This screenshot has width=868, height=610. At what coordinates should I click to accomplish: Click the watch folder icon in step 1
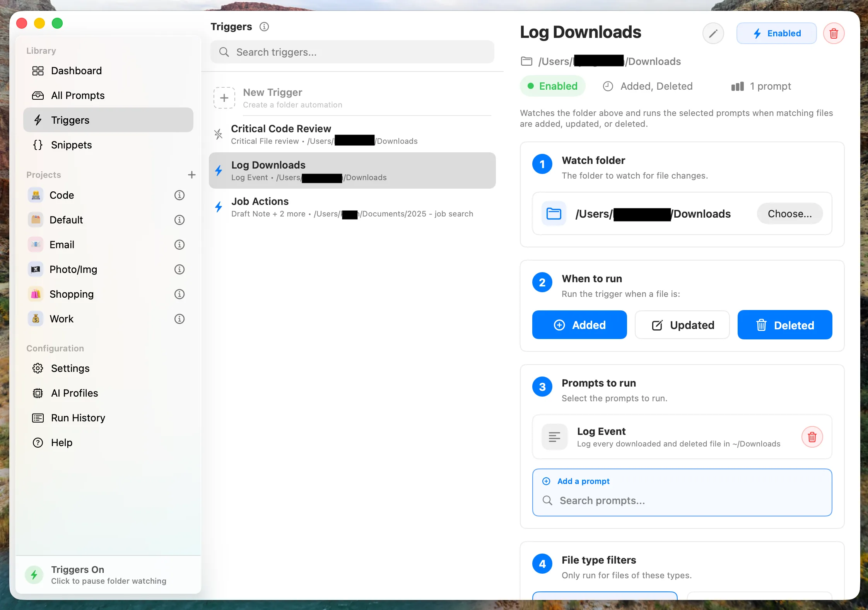(554, 213)
